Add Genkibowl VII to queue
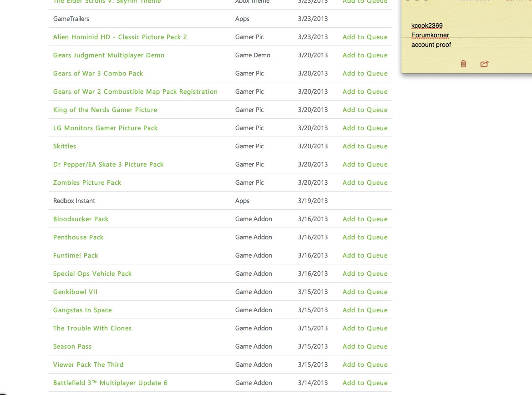 click(x=365, y=292)
